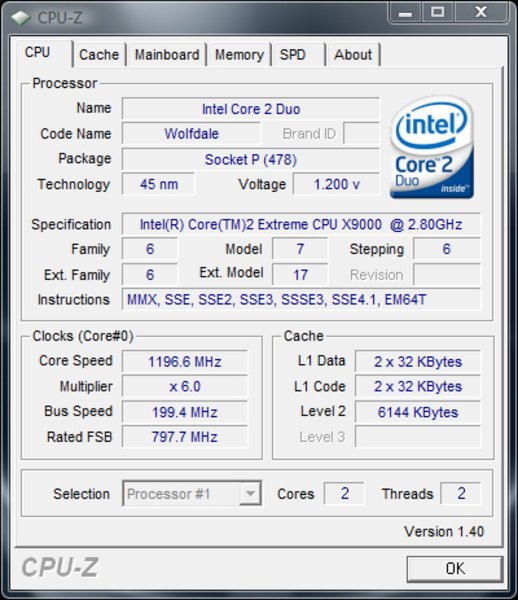Click the OK button
The height and width of the screenshot is (600, 518).
pos(454,569)
